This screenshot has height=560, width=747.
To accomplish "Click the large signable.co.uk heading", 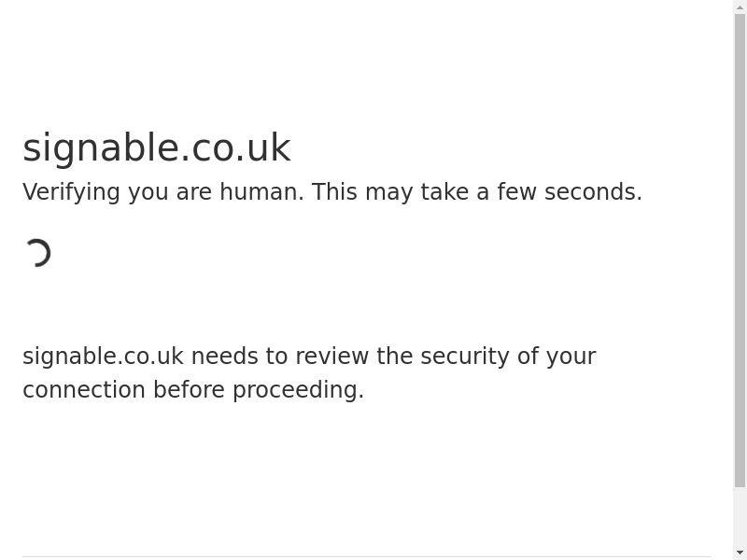I will [157, 147].
